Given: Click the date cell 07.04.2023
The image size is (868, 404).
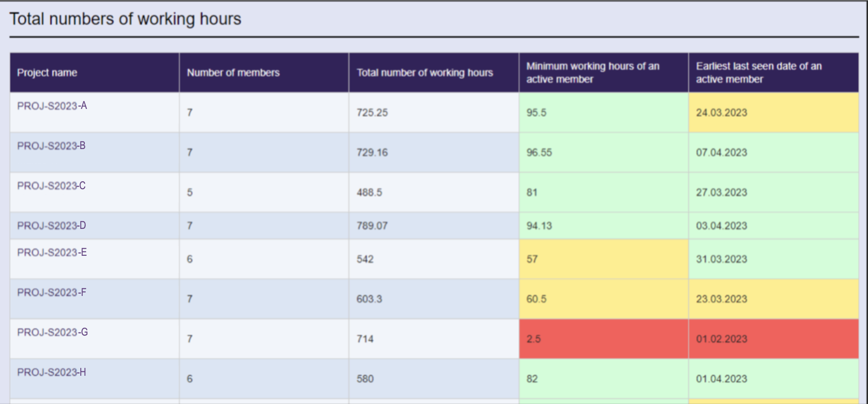Looking at the screenshot, I should (x=774, y=153).
